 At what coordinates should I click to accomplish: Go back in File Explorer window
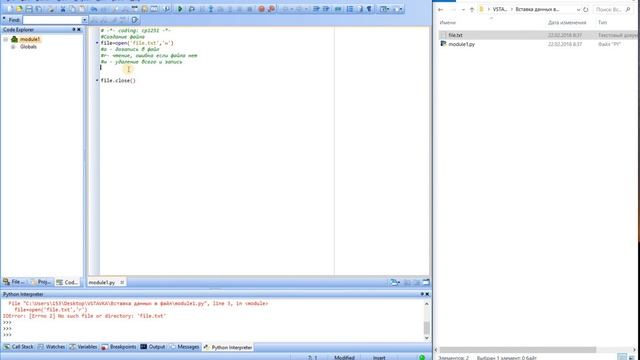tap(440, 9)
